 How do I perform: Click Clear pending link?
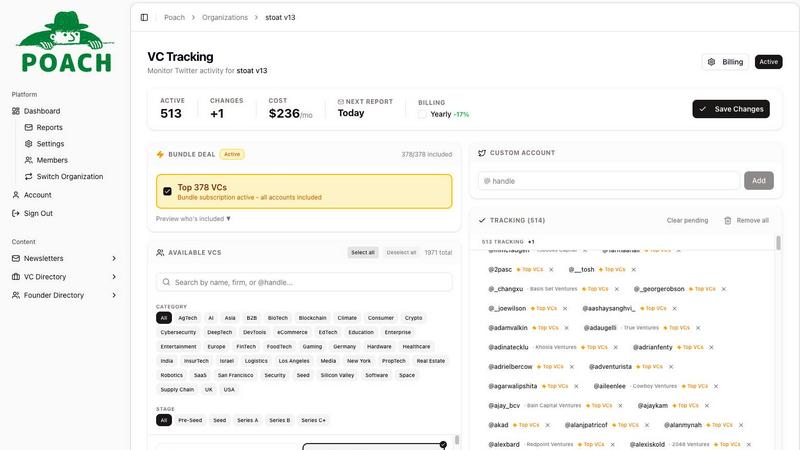click(687, 220)
